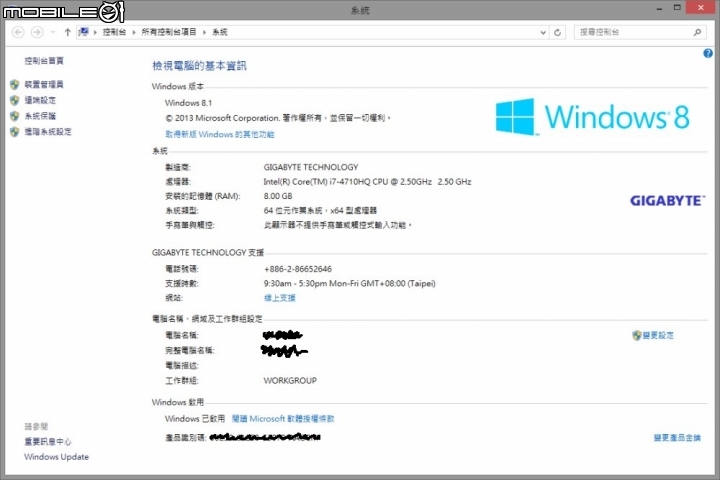The width and height of the screenshot is (720, 480).
Task: Open 控制台首頁 link
Action: point(44,61)
